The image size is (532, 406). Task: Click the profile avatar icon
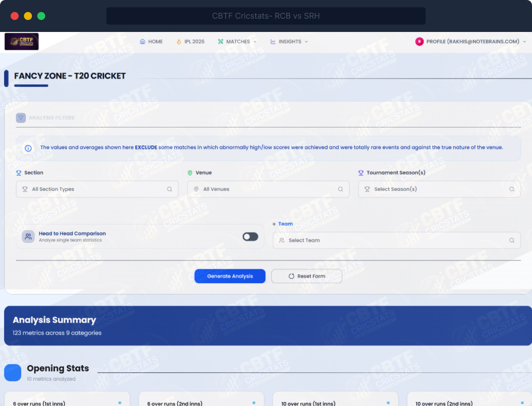(x=419, y=42)
